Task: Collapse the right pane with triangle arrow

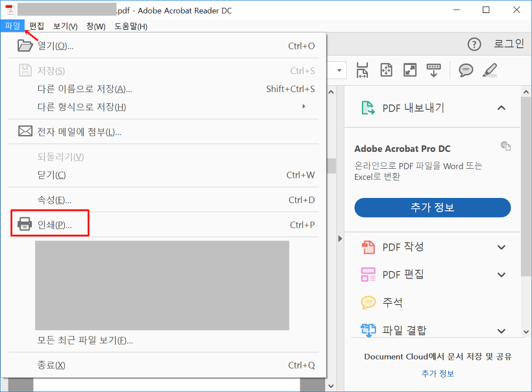Action: 340,239
